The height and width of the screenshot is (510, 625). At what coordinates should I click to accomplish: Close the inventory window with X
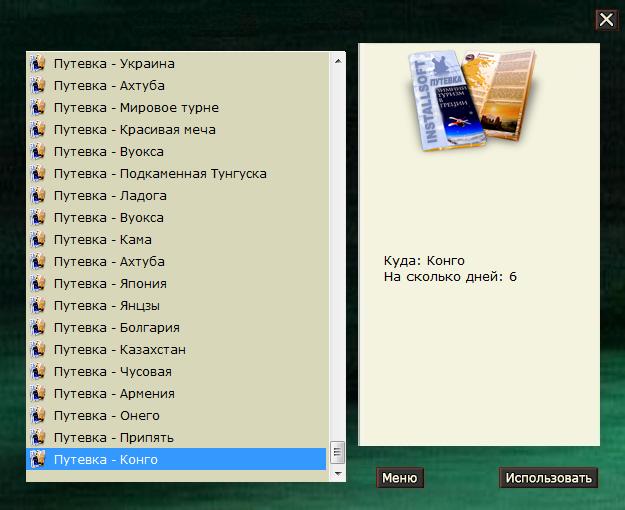[x=607, y=20]
